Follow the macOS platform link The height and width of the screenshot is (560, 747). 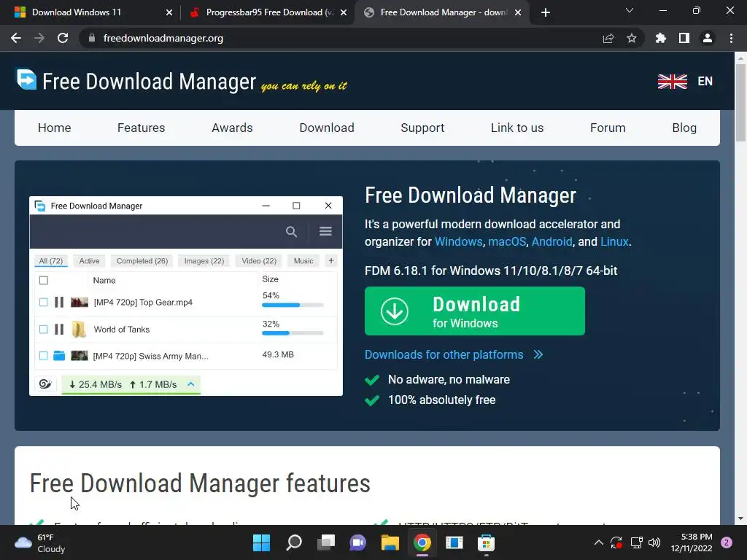point(507,241)
